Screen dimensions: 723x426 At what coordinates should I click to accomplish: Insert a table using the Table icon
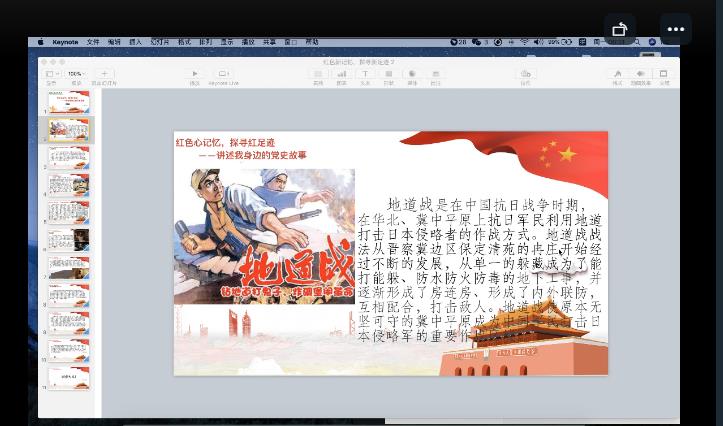(318, 74)
